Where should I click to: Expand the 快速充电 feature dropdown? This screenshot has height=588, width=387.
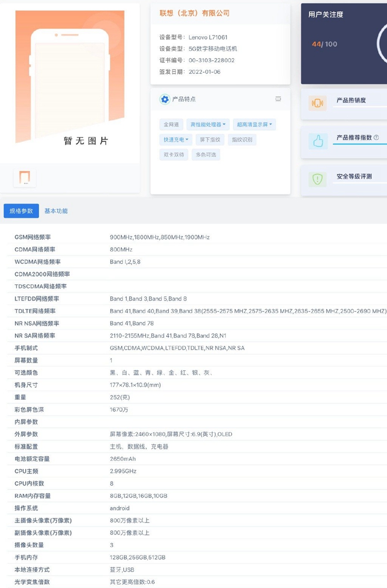pyautogui.click(x=176, y=139)
